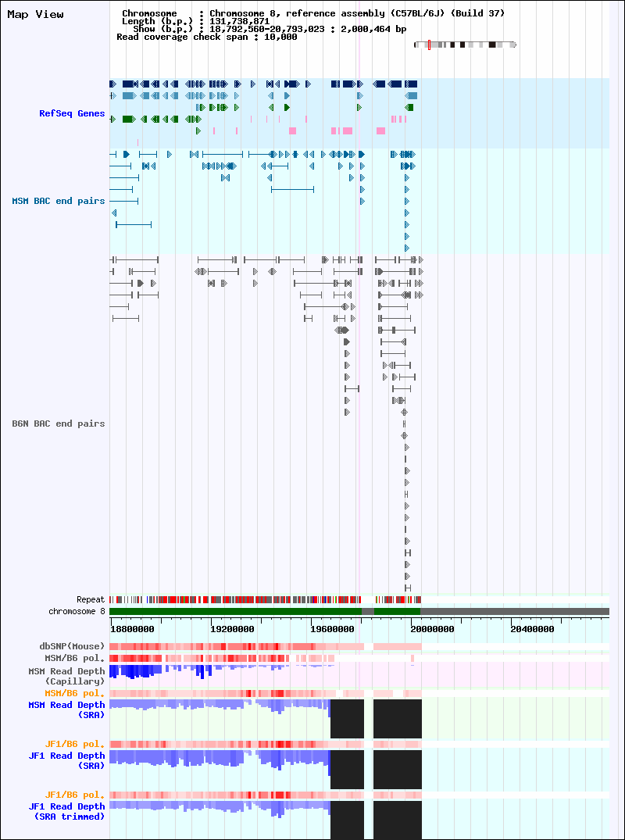
Task: Click the Read coverage check span 10,000 text
Action: tap(207, 37)
